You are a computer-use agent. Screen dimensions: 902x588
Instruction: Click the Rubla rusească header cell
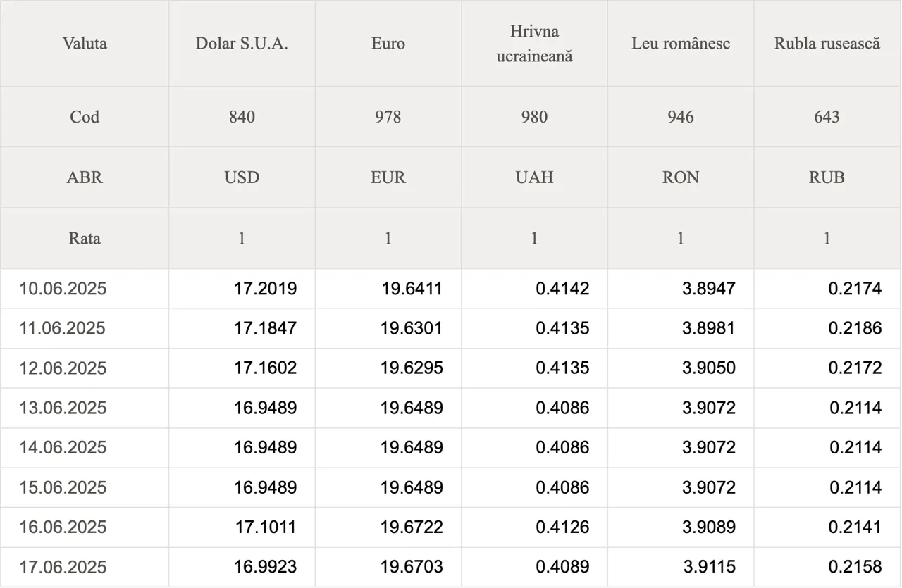(x=827, y=44)
